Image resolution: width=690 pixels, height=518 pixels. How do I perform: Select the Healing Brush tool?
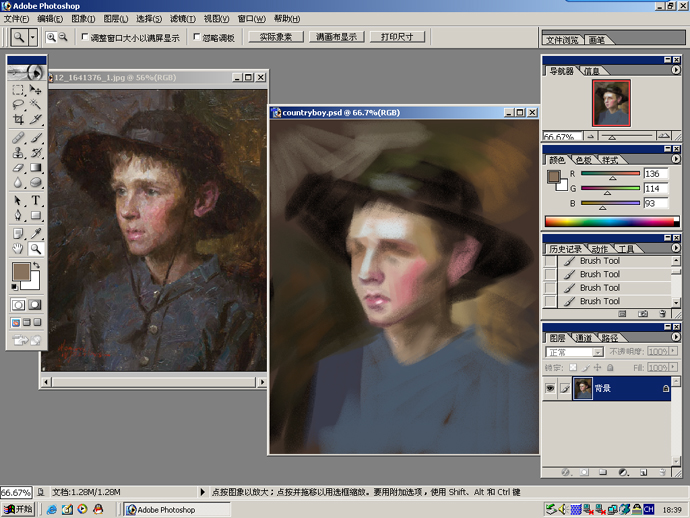[x=18, y=138]
